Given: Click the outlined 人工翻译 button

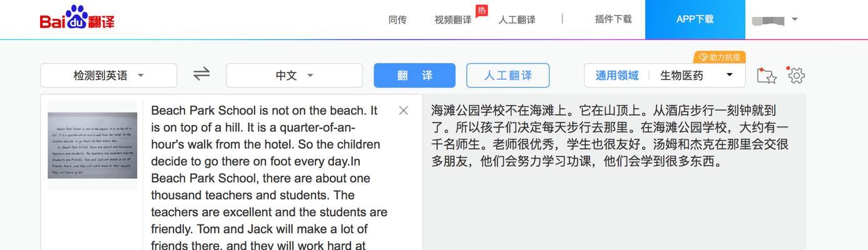Looking at the screenshot, I should tap(508, 76).
